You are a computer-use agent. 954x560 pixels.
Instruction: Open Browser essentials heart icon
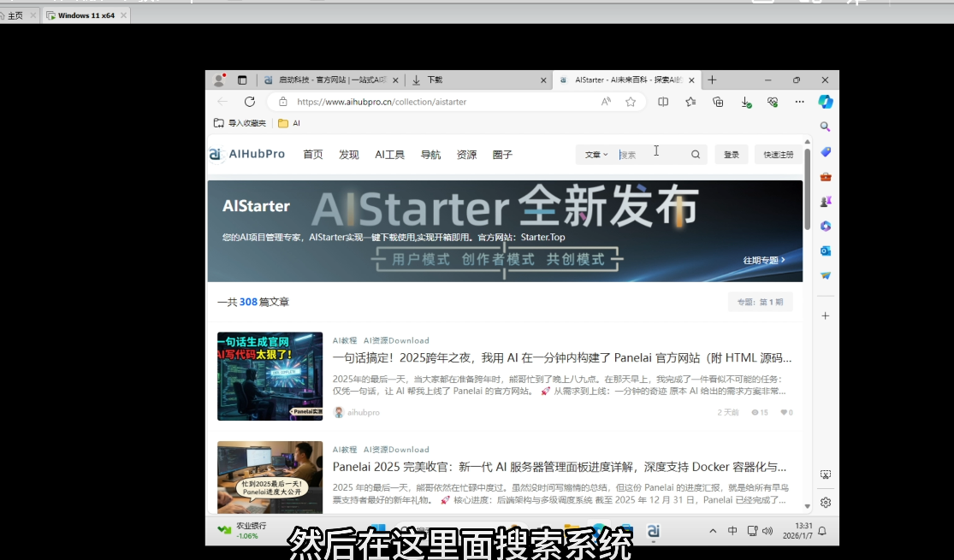tap(773, 102)
